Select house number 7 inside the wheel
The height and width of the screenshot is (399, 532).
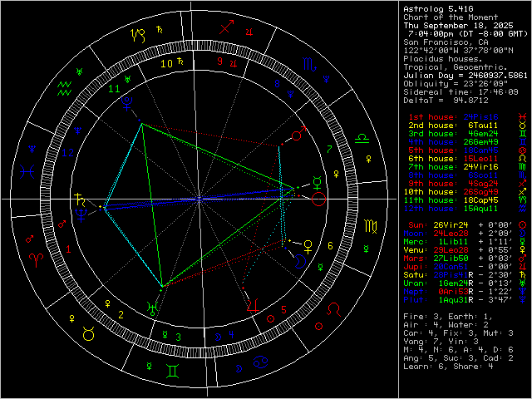[x=329, y=150]
